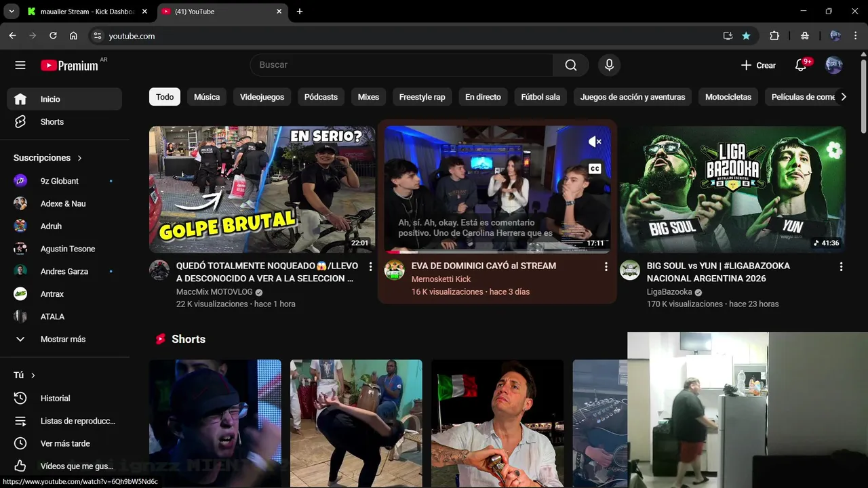868x488 pixels.
Task: Click the Buscar search field
Action: pyautogui.click(x=401, y=65)
